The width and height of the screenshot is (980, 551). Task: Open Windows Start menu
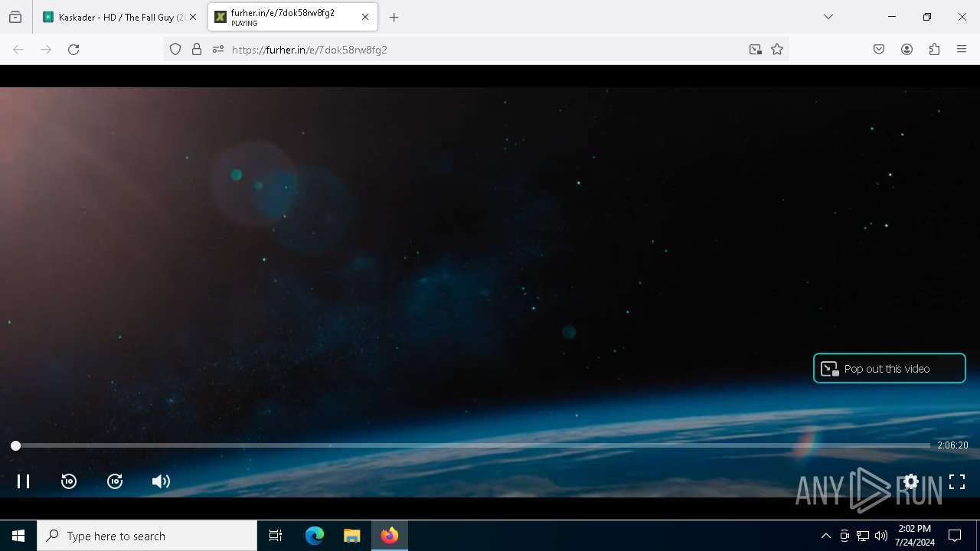18,536
